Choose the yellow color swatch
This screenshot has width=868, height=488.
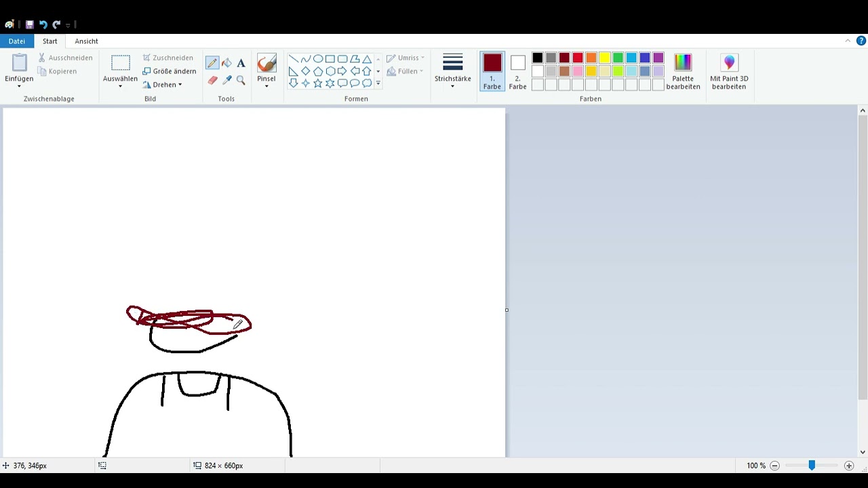pyautogui.click(x=604, y=58)
